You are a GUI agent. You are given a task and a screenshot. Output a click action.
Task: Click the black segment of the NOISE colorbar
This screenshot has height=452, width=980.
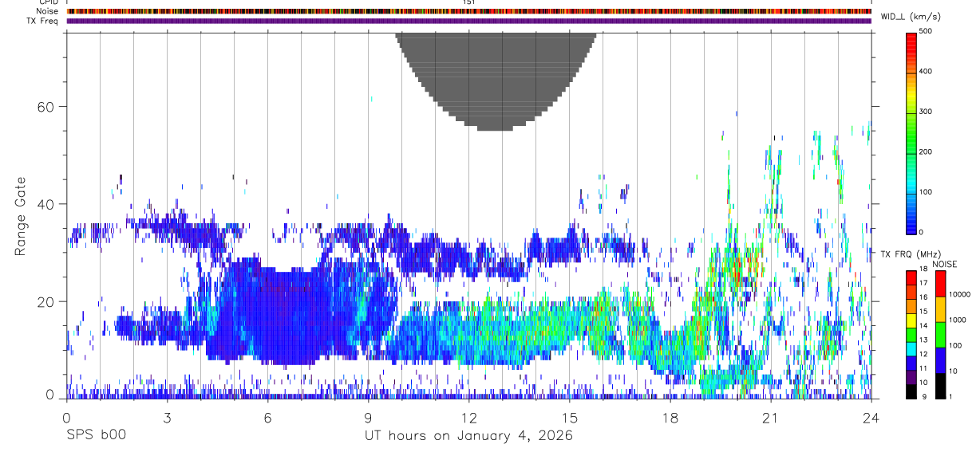coord(939,386)
